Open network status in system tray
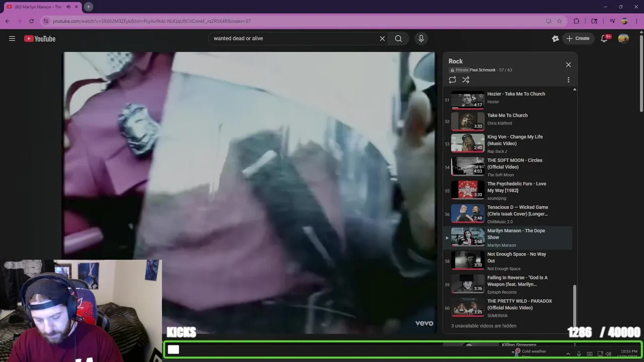 point(600,354)
